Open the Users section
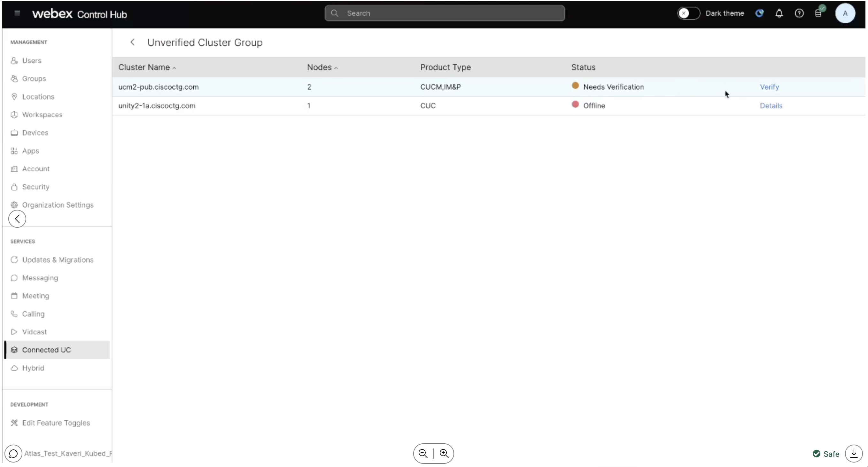 click(32, 60)
